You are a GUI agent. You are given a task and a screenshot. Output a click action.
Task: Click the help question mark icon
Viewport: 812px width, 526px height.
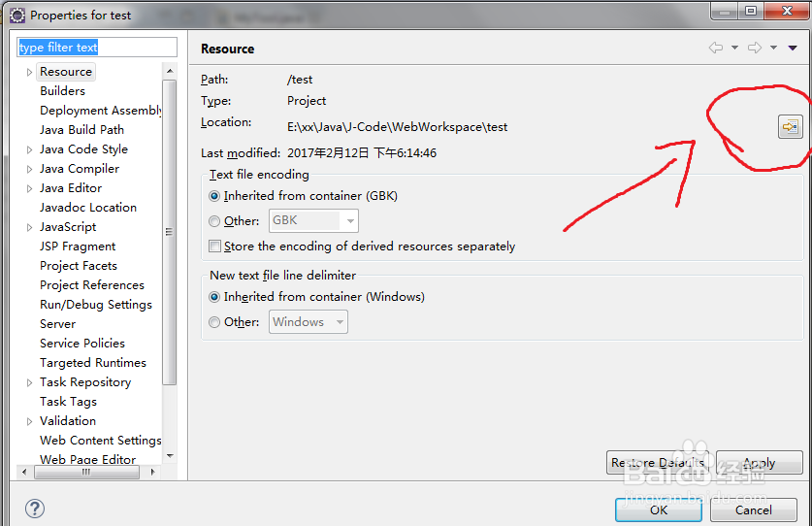click(34, 509)
